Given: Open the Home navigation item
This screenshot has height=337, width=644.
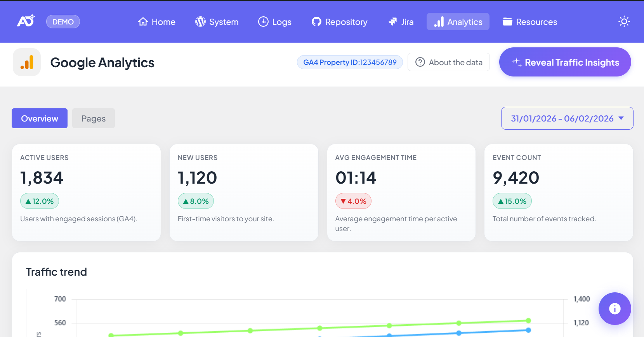Looking at the screenshot, I should pos(156,22).
